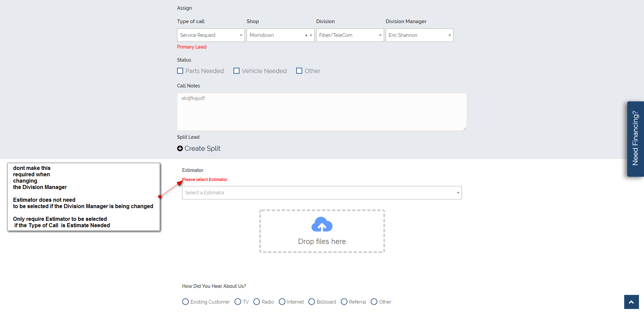The height and width of the screenshot is (314, 644).
Task: Tick the Other status checkbox
Action: tap(299, 71)
